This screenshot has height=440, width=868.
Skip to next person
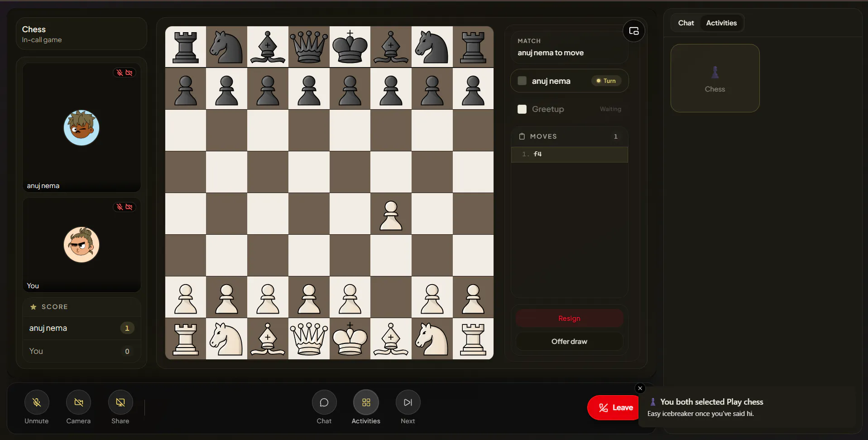408,402
